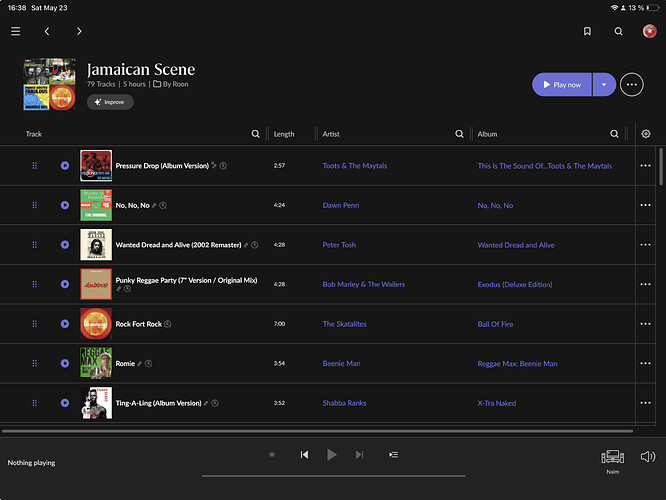Play the Ting-A-Ling track
Image resolution: width=666 pixels, height=500 pixels.
click(65, 403)
